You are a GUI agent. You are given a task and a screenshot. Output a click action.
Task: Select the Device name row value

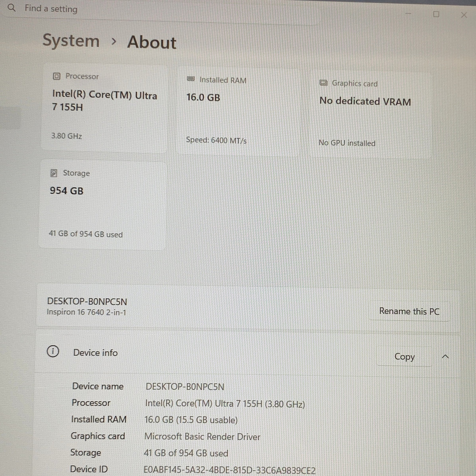185,387
